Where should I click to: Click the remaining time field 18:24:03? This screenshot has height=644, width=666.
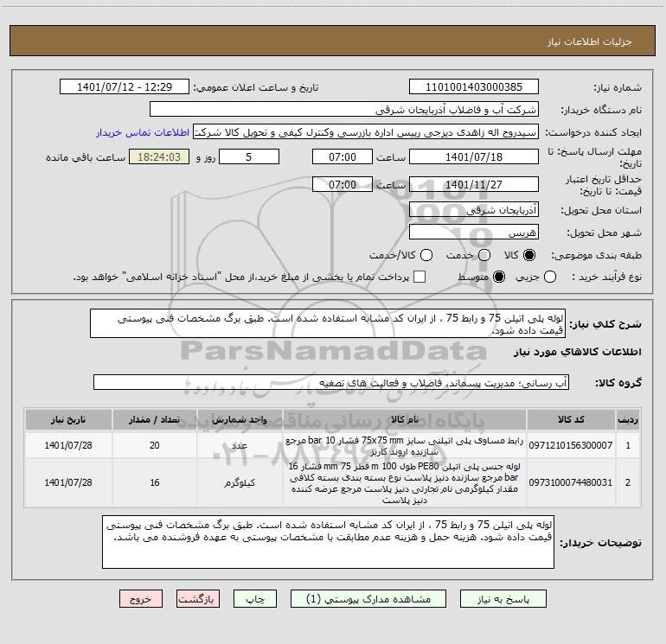coord(159,156)
